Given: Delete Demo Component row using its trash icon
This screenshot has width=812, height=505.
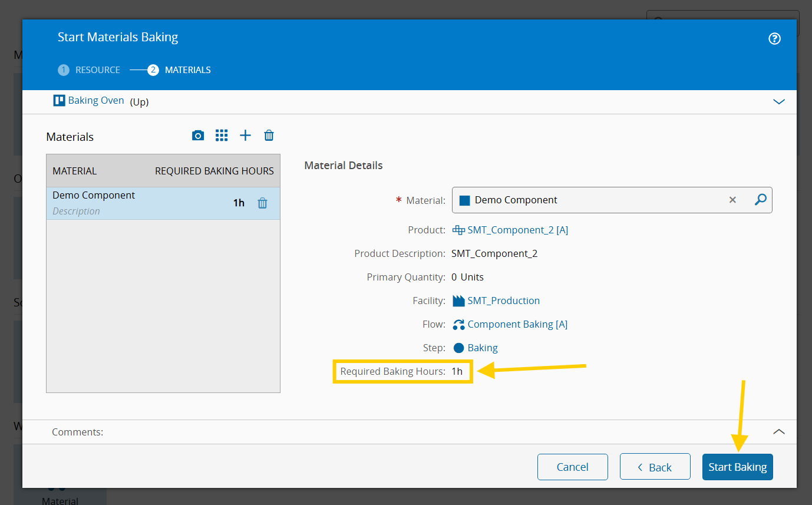Looking at the screenshot, I should point(263,203).
